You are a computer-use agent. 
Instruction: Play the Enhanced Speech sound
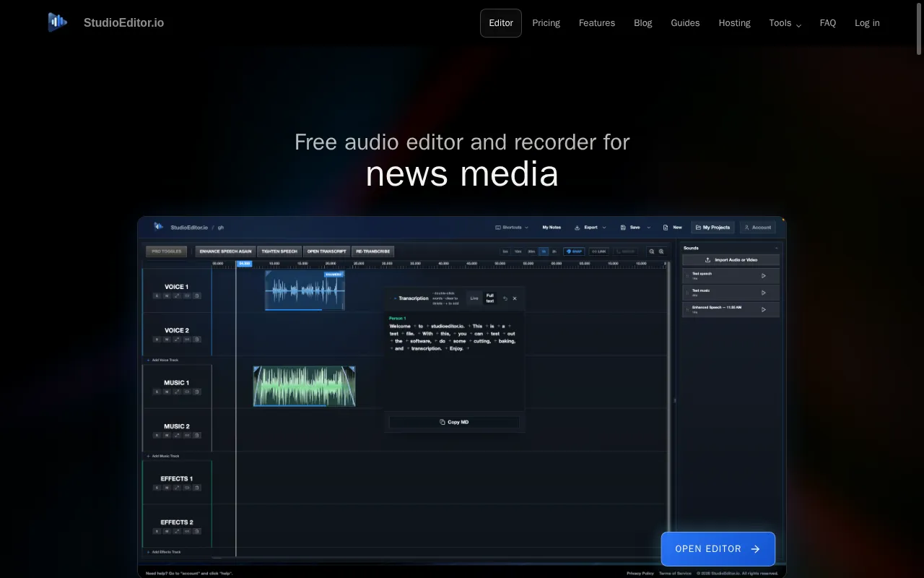coord(764,309)
